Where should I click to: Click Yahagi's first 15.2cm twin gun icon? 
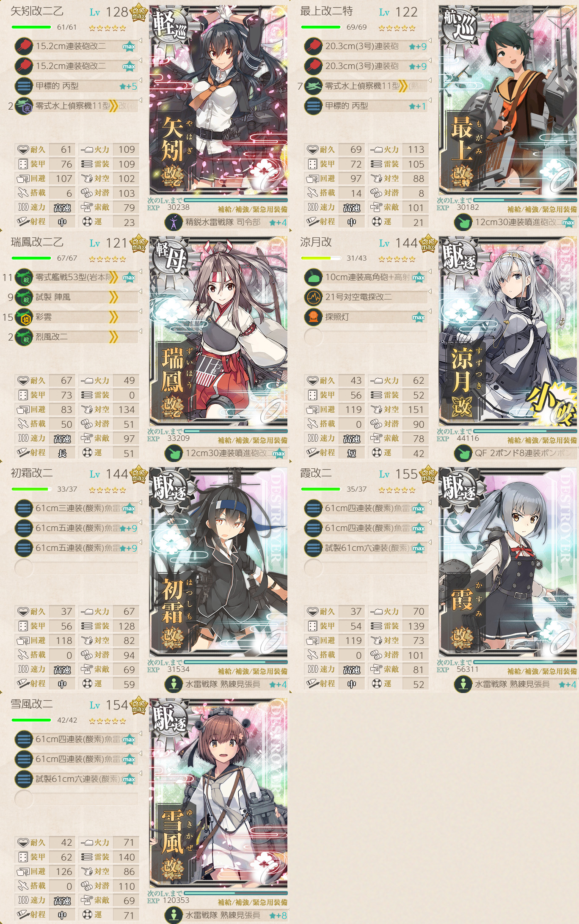point(24,46)
